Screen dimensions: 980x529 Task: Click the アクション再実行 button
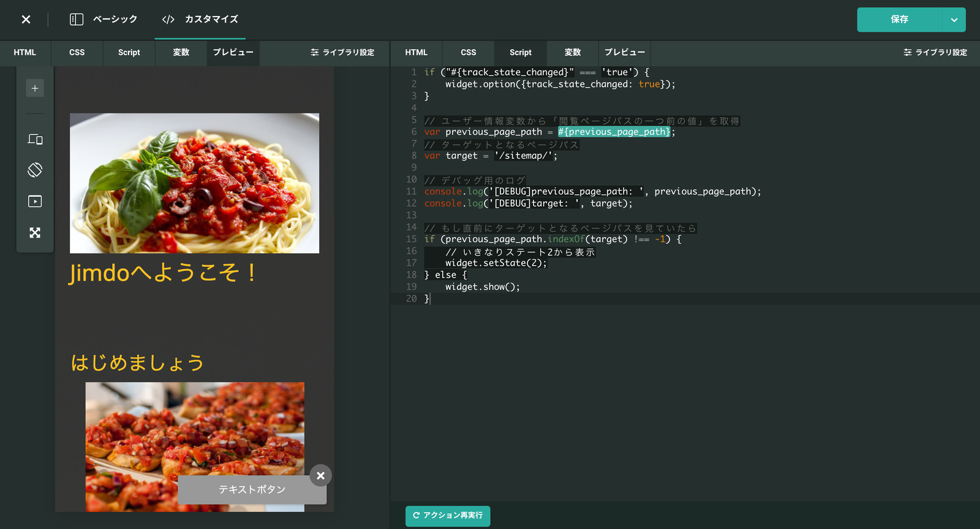[x=448, y=516]
